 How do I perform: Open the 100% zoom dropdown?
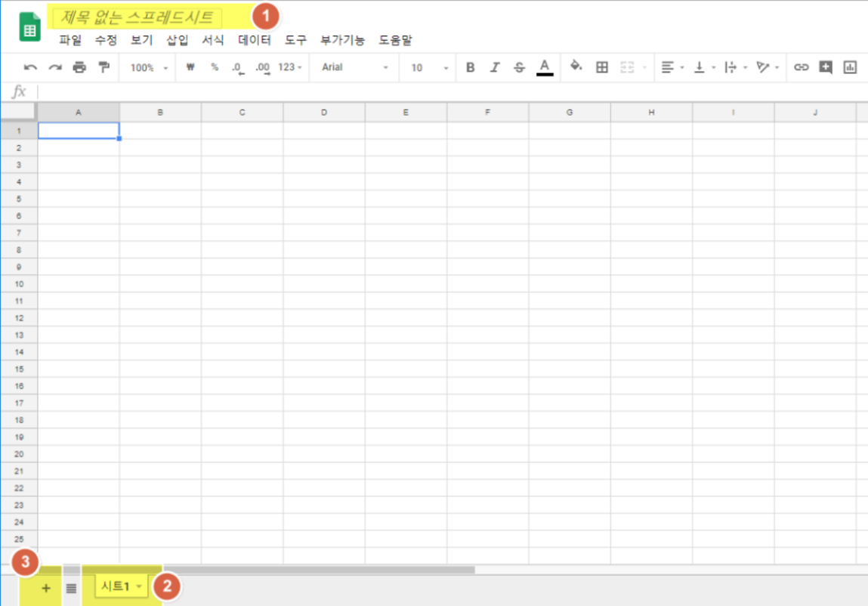click(x=149, y=67)
